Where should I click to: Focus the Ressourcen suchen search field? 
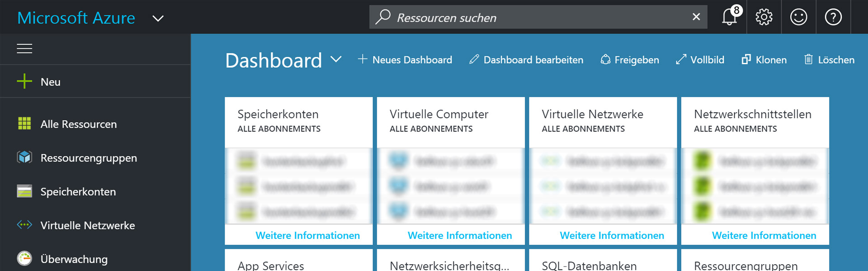(538, 17)
